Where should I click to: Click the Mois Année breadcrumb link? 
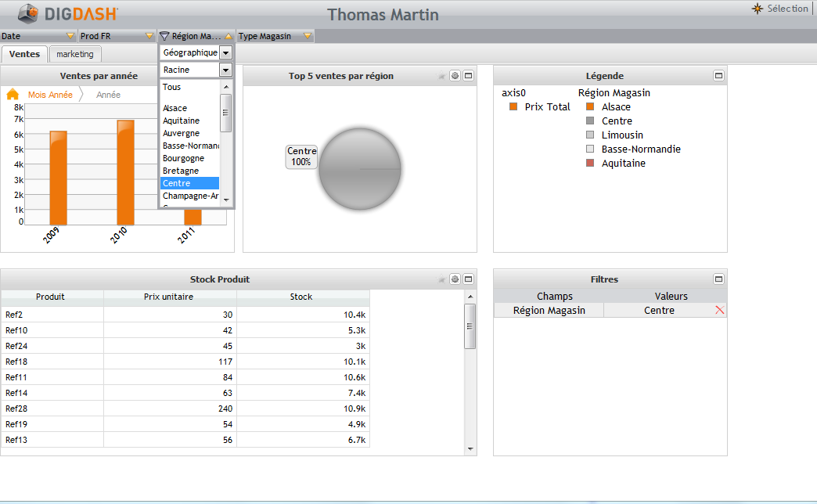pyautogui.click(x=50, y=95)
